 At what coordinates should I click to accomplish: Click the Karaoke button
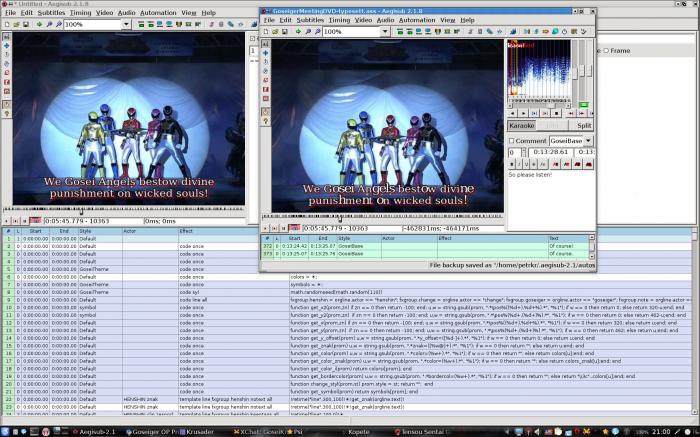tap(521, 126)
